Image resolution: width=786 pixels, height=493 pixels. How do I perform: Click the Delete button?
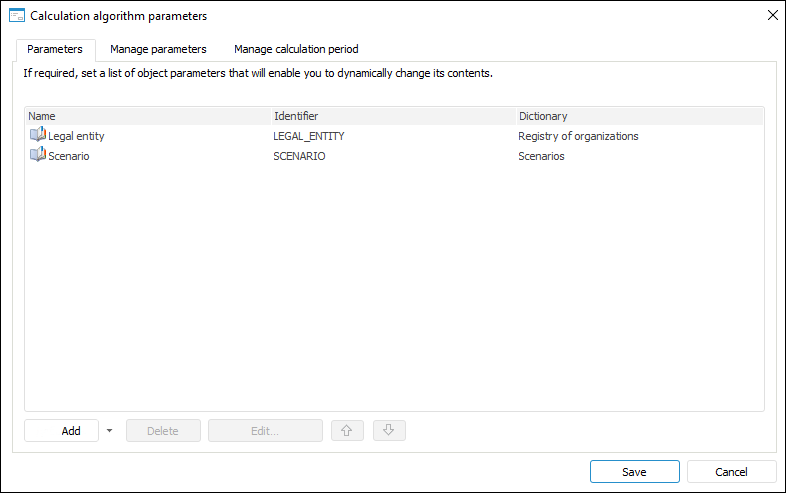163,431
